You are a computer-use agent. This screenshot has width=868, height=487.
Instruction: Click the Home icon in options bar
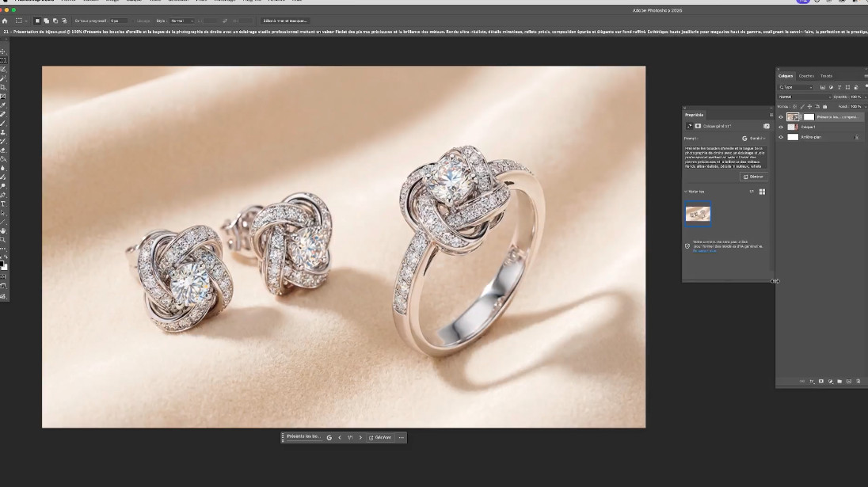coord(5,21)
